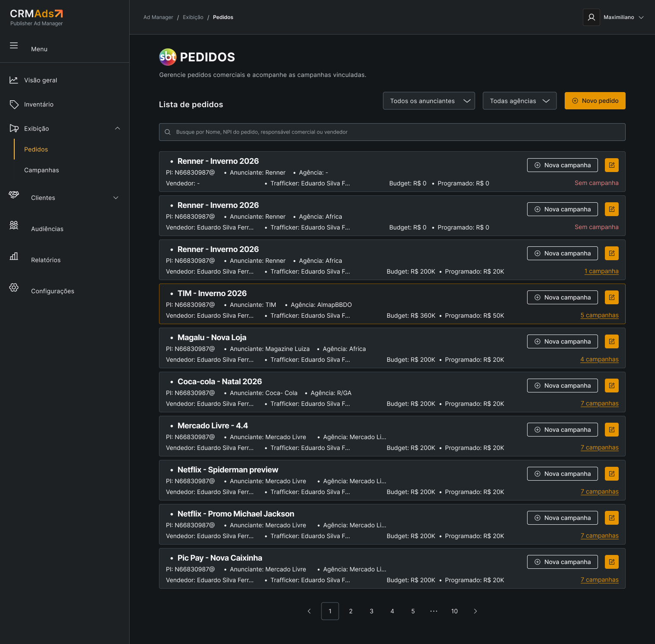Edit the Renner order with 1 campanha
655x644 pixels.
tap(612, 253)
